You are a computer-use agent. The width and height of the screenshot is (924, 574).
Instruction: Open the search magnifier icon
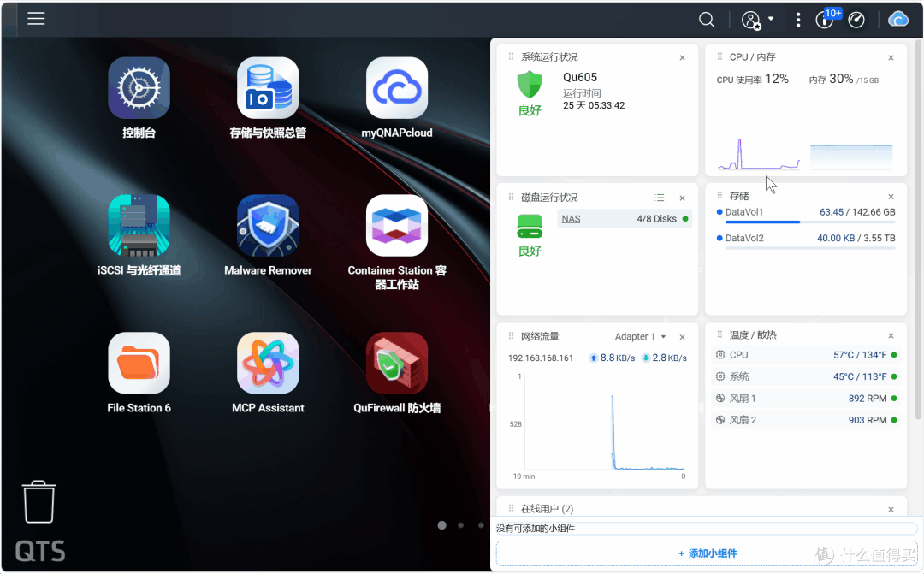pos(707,20)
